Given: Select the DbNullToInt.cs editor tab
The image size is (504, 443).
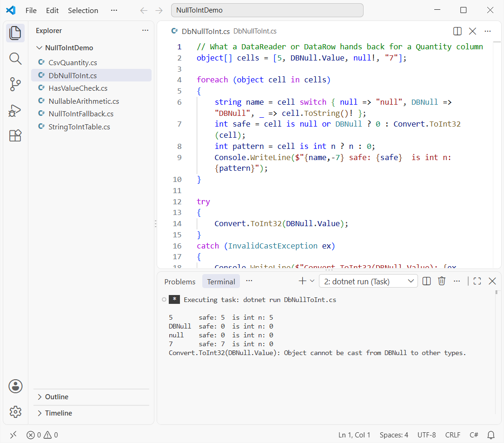Looking at the screenshot, I should pyautogui.click(x=206, y=31).
